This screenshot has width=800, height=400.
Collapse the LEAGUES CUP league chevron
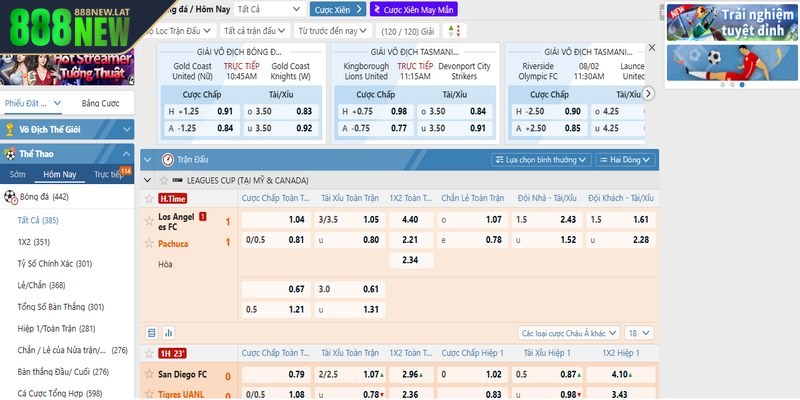148,180
